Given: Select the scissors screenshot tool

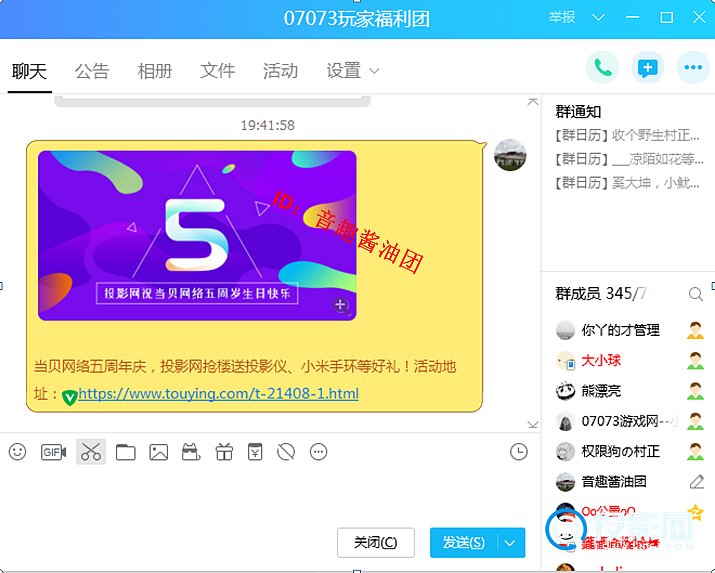Looking at the screenshot, I should coord(91,452).
